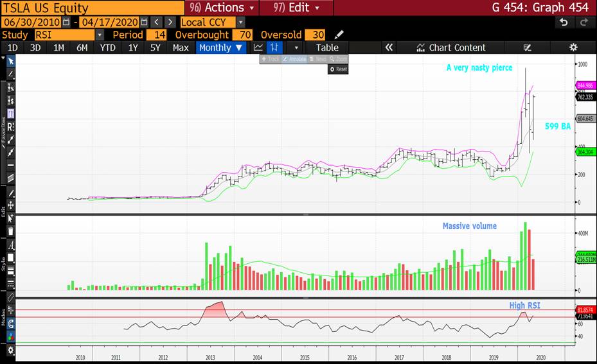Open left toolbar gear settings
597x364 pixels.
click(11, 351)
